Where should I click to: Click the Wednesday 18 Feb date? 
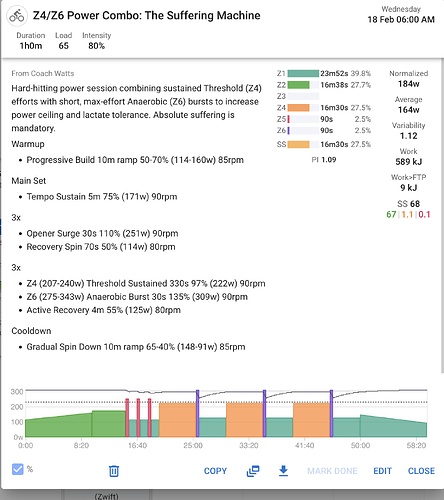coord(401,15)
